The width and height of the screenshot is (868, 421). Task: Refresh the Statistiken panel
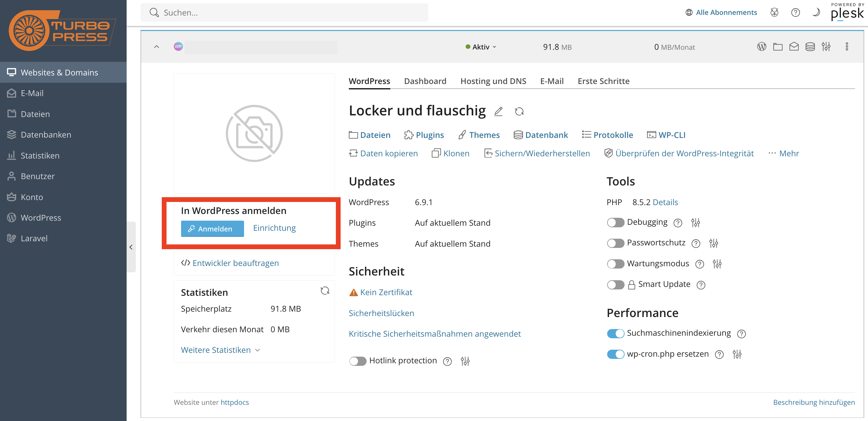point(324,291)
